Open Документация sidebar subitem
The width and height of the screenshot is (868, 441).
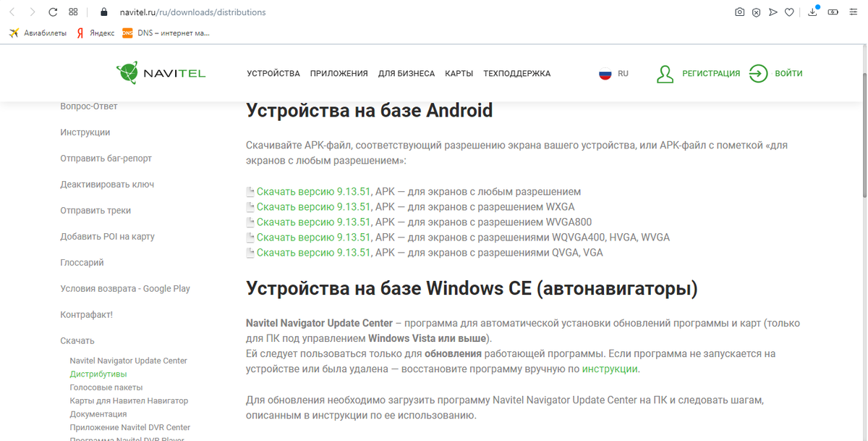pyautogui.click(x=98, y=414)
